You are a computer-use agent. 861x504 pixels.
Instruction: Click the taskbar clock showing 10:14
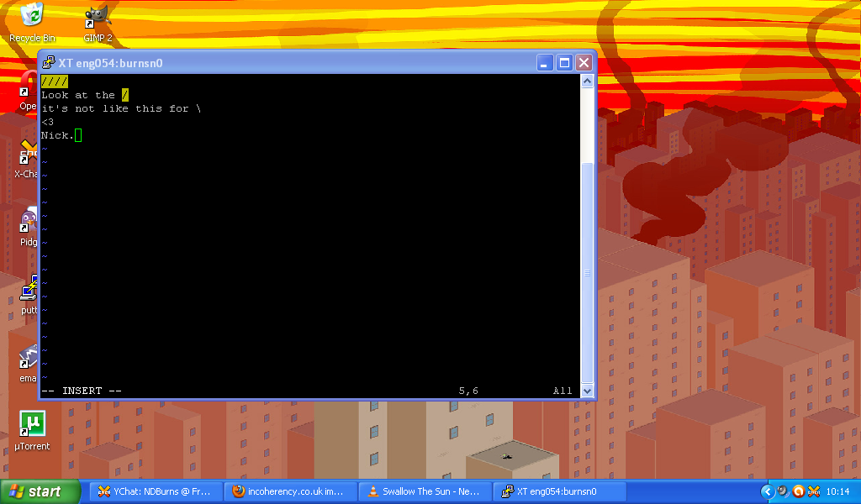837,491
